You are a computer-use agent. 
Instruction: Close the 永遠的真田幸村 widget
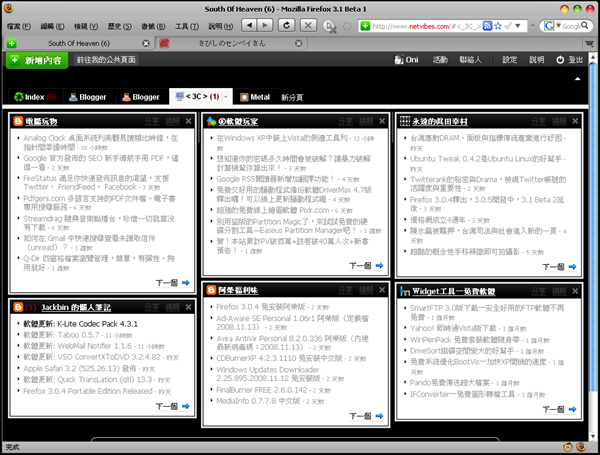click(575, 121)
